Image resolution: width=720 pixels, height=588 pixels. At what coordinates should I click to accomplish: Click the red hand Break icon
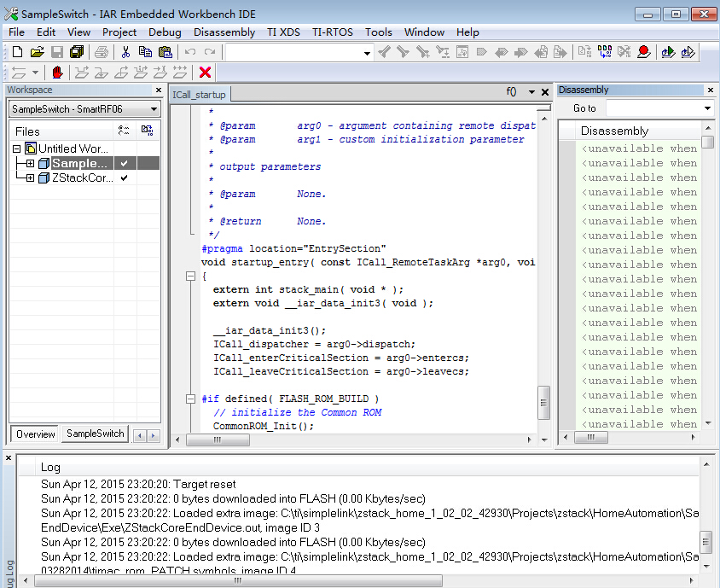(57, 73)
